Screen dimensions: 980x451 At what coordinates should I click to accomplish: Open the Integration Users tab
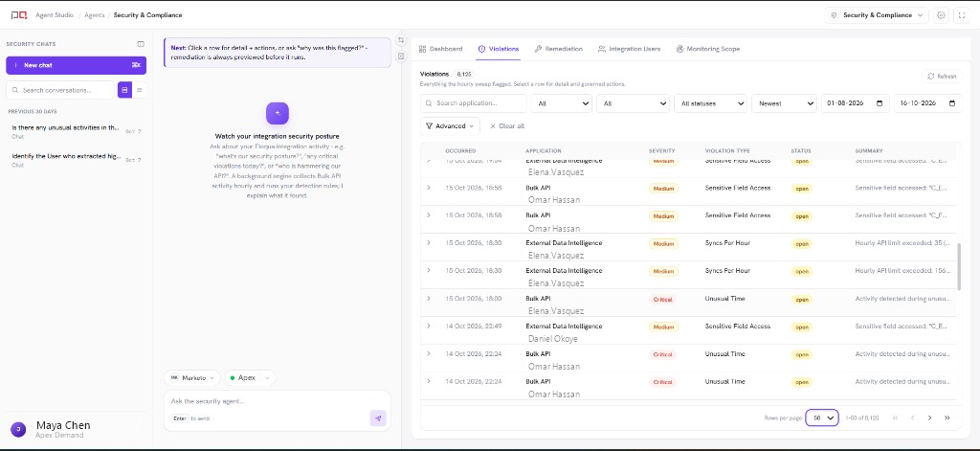(x=630, y=49)
